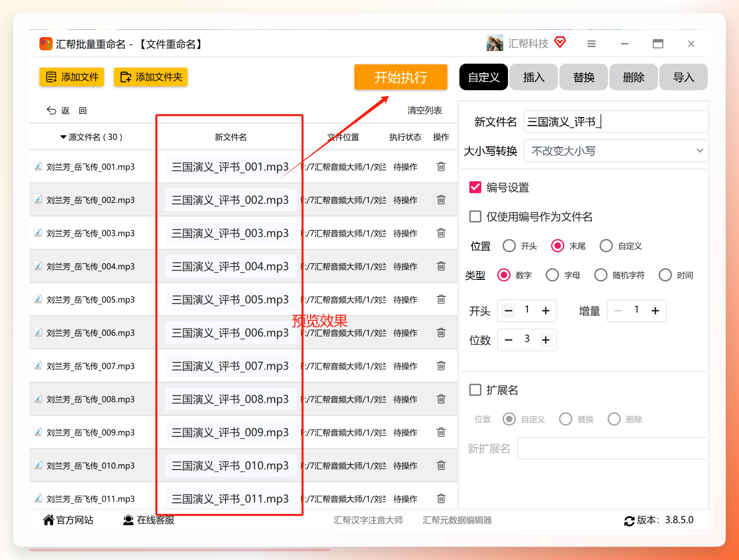Choose 时间 type radio button
Viewport: 739px width, 560px height.
coord(665,275)
